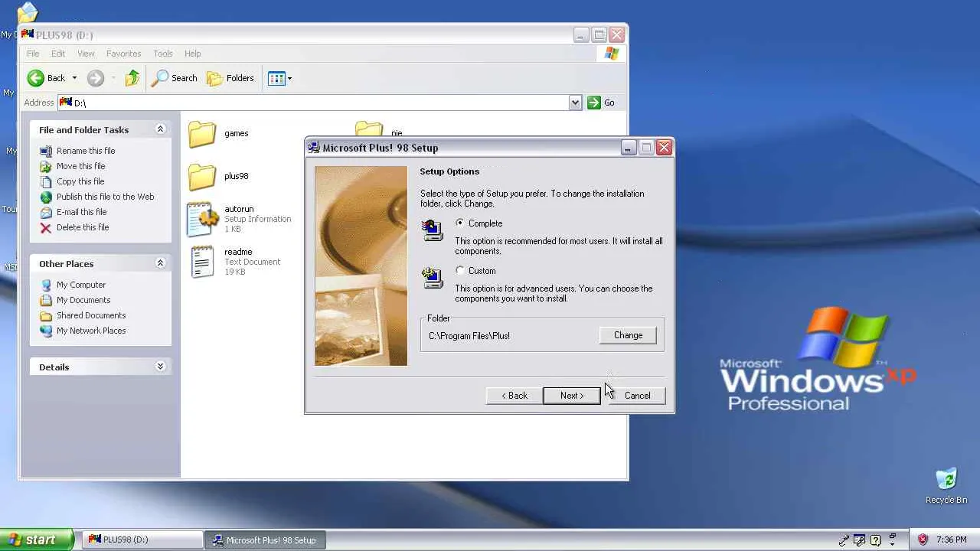980x551 pixels.
Task: Select the games folder icon
Action: (202, 134)
